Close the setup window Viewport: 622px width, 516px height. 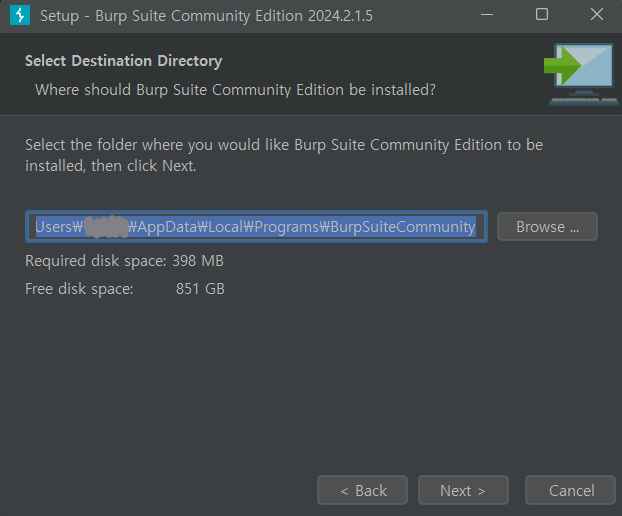[x=597, y=15]
